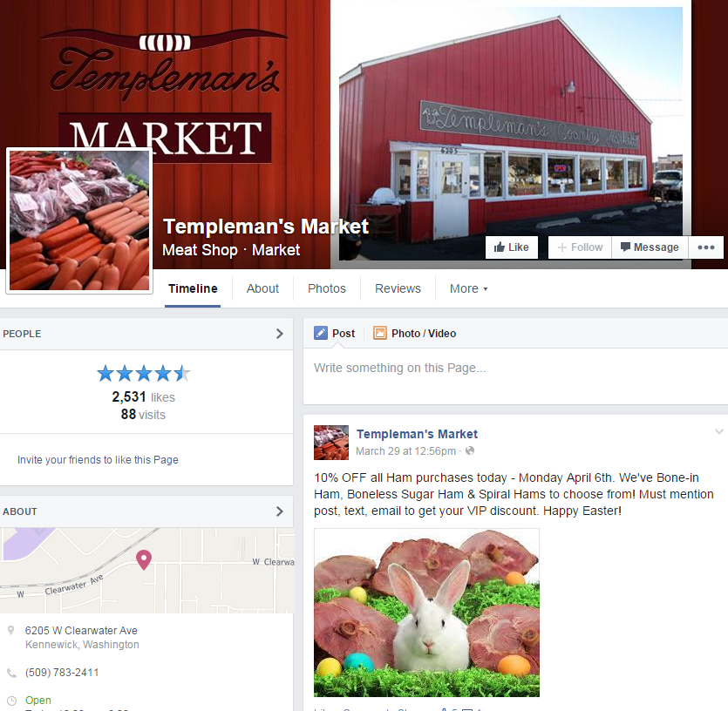Select the Post pencil icon
The width and height of the screenshot is (728, 711).
[x=321, y=333]
